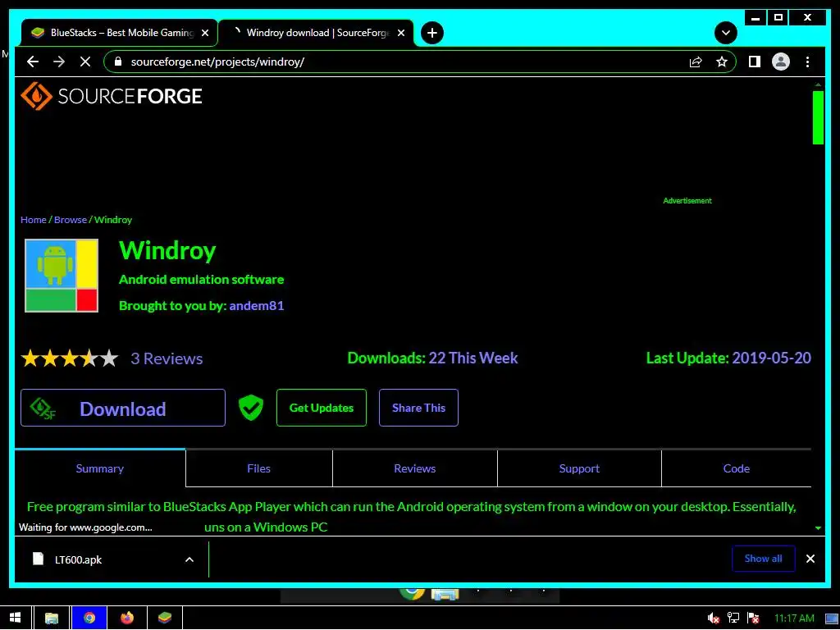Open Chrome profile avatar

click(x=781, y=62)
